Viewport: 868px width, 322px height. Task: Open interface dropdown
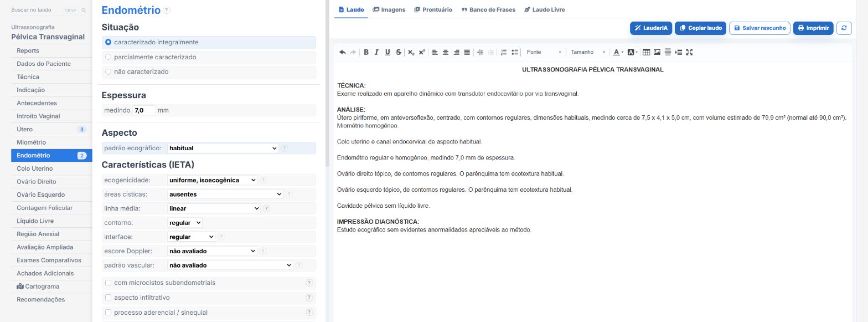tap(191, 237)
